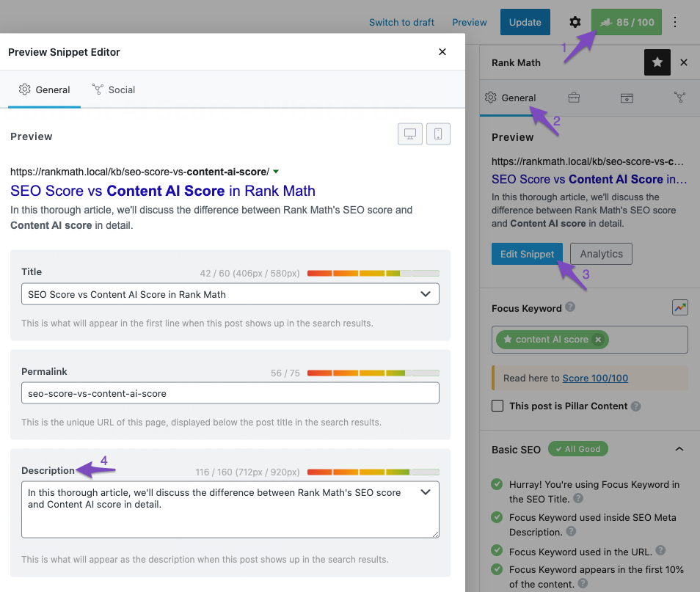Viewport: 700px width, 592px height.
Task: Click the '56 / 75' permalink counter
Action: coord(285,373)
